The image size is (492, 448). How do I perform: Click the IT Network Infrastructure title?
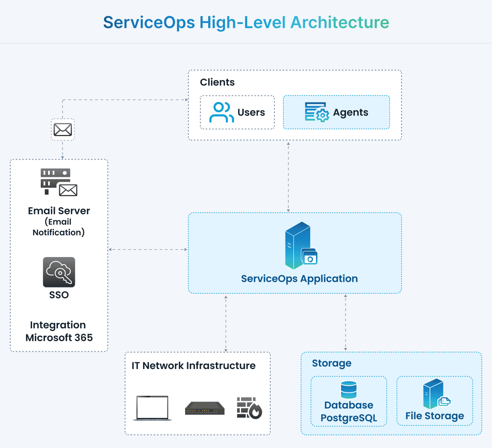click(x=193, y=366)
